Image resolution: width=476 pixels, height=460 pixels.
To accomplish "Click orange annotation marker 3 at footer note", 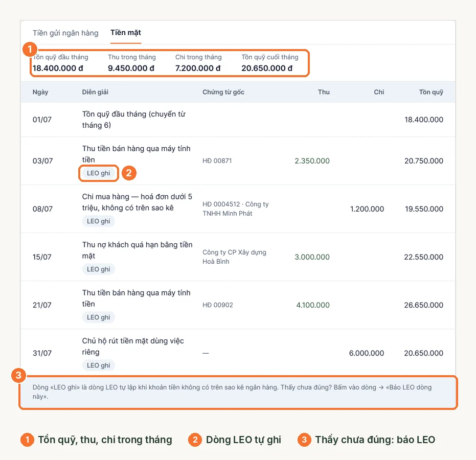I will click(18, 375).
